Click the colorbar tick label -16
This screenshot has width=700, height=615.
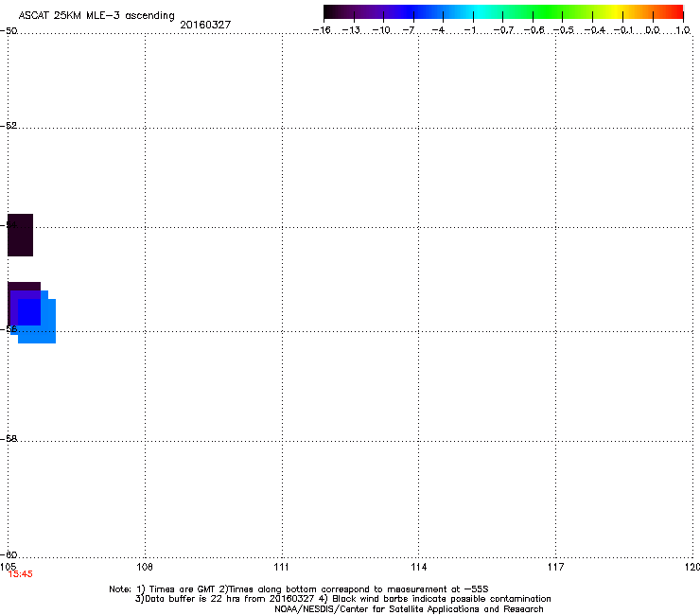pos(322,30)
